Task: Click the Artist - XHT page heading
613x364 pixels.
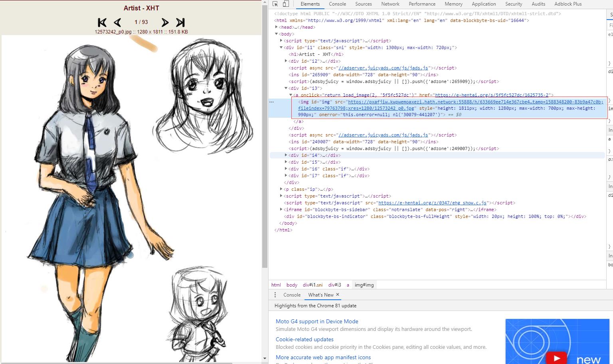Action: pos(141,8)
